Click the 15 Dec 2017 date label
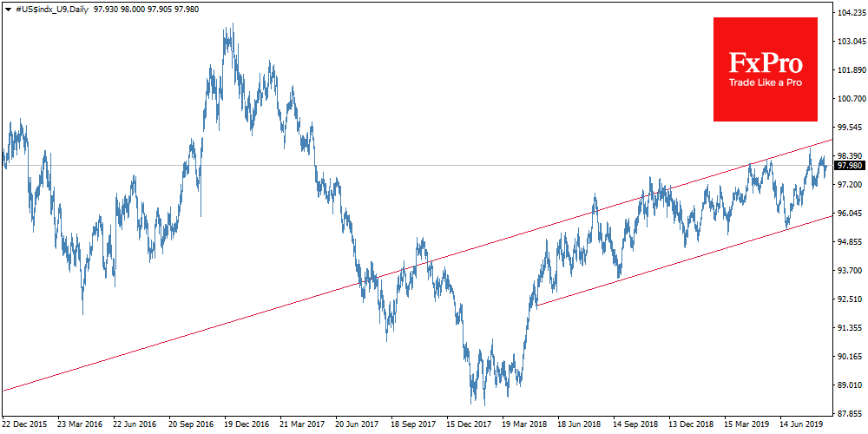 [469, 424]
